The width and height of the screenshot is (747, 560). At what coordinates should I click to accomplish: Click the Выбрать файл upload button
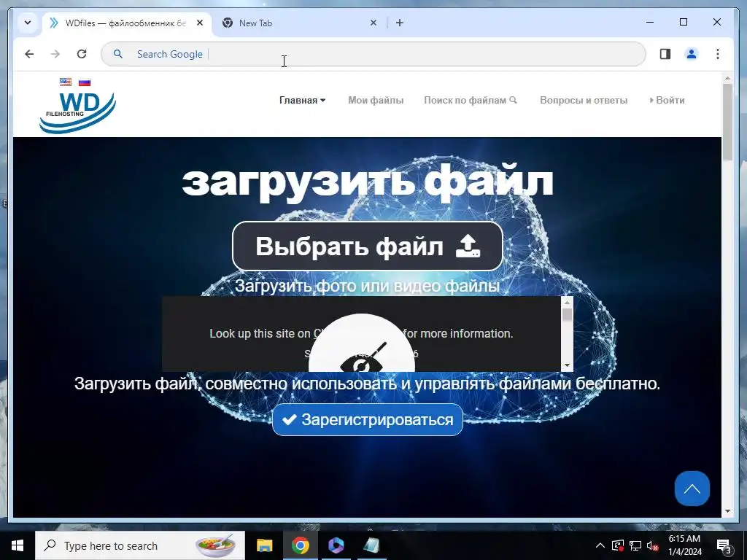368,246
